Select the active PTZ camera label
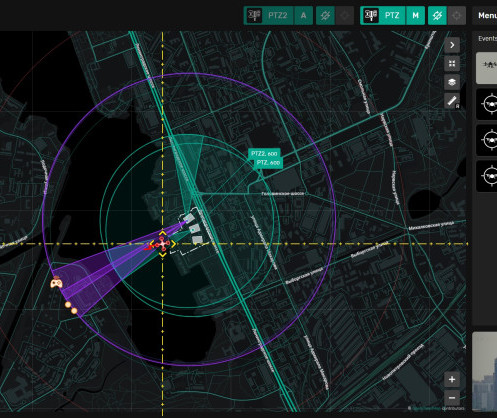This screenshot has width=497, height=418. [x=392, y=15]
